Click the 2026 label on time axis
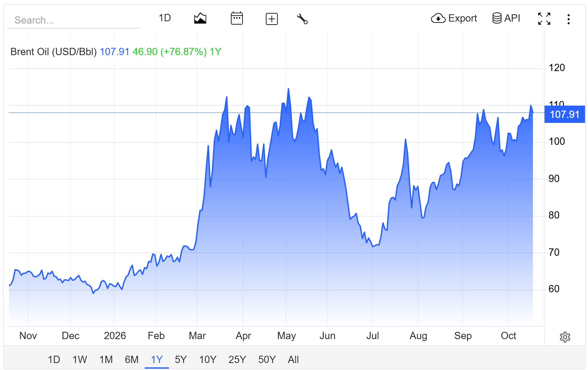The image size is (588, 370). tap(115, 336)
